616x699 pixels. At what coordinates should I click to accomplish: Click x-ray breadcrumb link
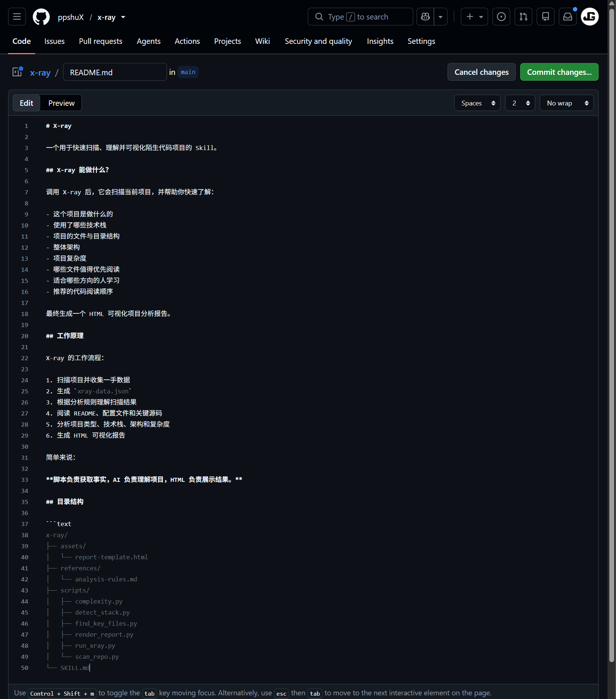pos(40,73)
